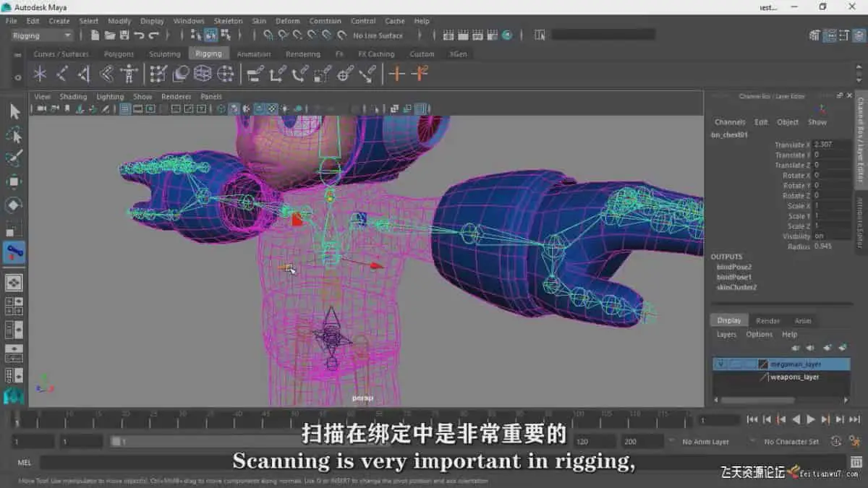
Task: Select skinCluster2 in OUTPUTS
Action: pos(736,287)
